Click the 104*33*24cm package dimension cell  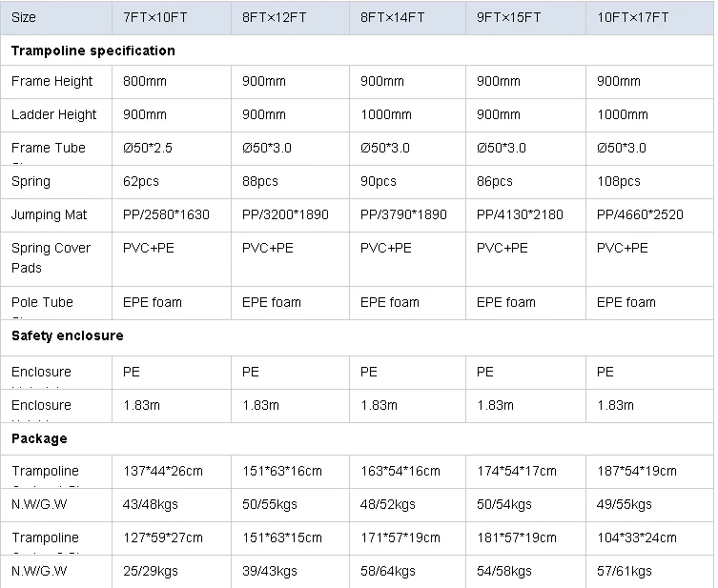coord(636,537)
